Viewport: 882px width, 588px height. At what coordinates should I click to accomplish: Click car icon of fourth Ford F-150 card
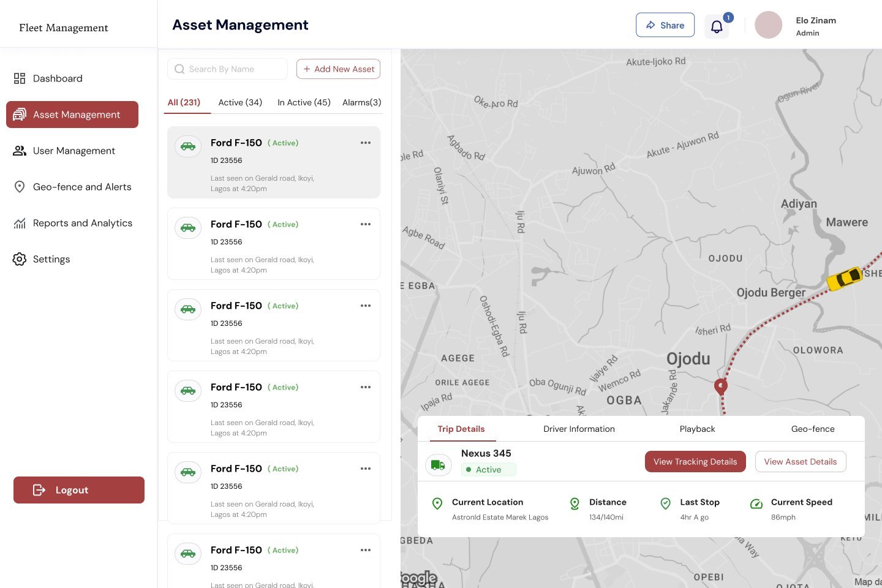(x=188, y=391)
